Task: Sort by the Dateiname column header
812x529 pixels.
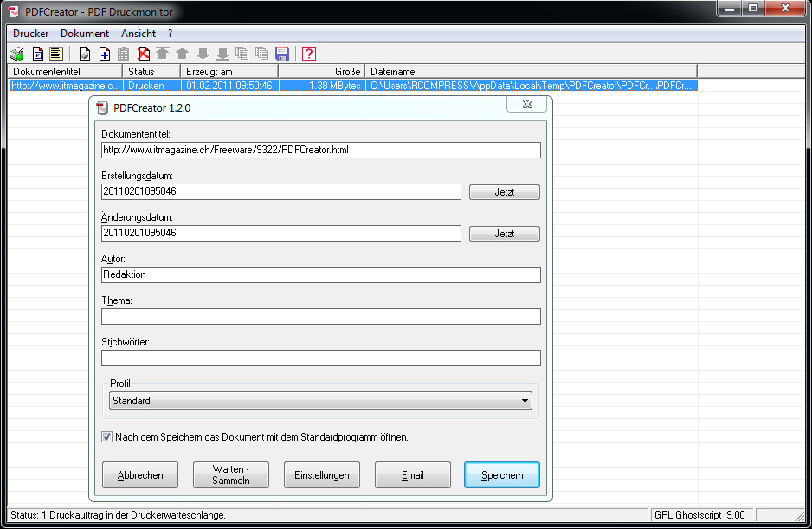Action: coord(532,72)
